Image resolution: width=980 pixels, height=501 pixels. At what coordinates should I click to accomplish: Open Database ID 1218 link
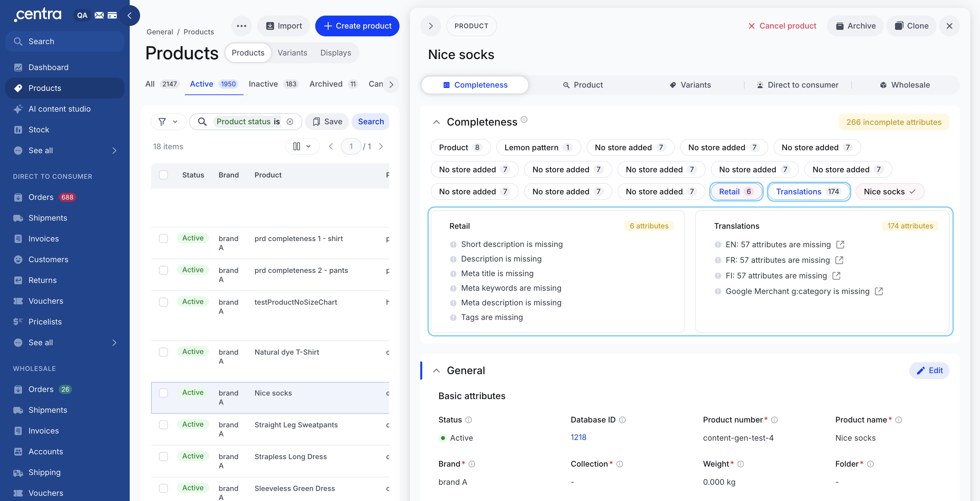point(578,437)
